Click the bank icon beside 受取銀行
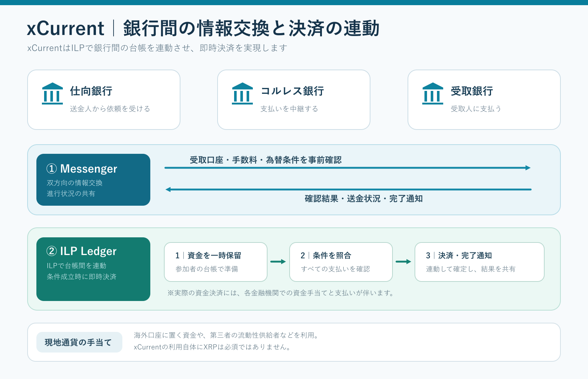Image resolution: width=588 pixels, height=379 pixels. click(x=433, y=93)
